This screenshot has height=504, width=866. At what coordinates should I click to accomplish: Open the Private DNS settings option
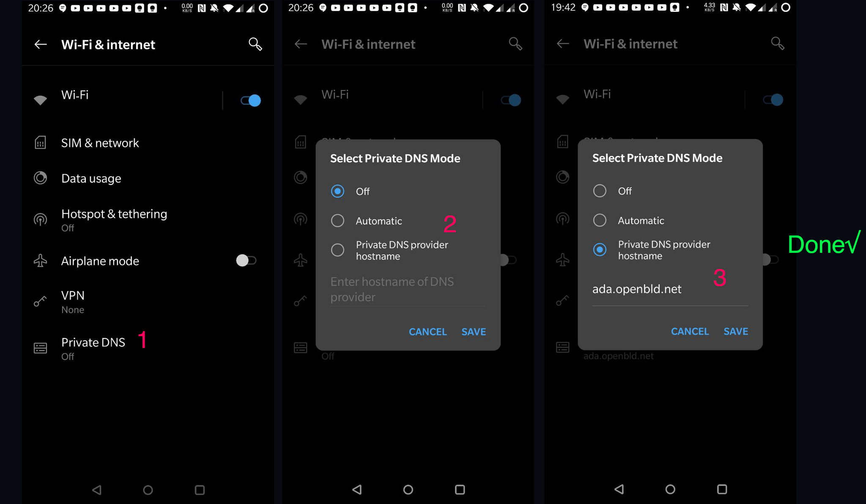93,348
